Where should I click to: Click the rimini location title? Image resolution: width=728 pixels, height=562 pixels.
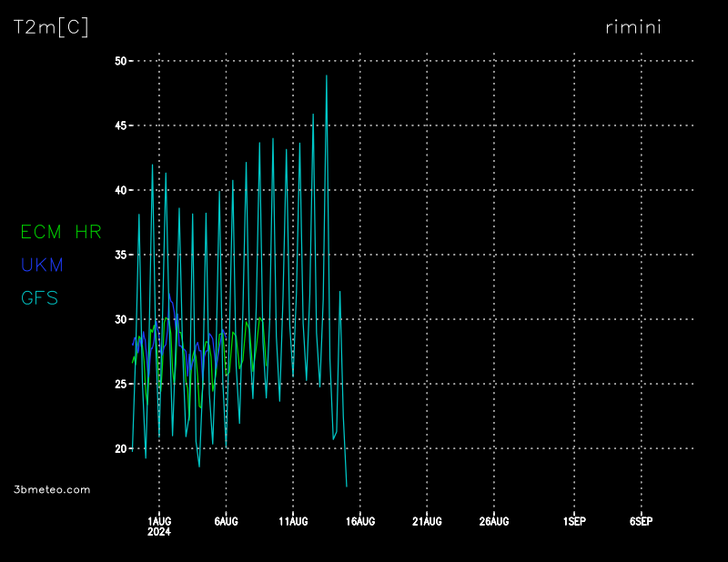point(633,27)
